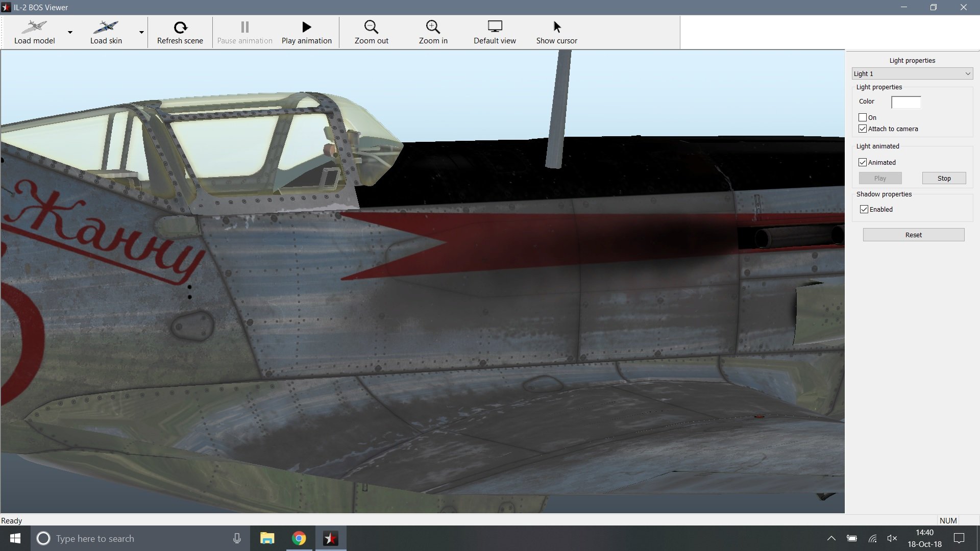
Task: Click the Zoom in magnifier
Action: click(433, 27)
